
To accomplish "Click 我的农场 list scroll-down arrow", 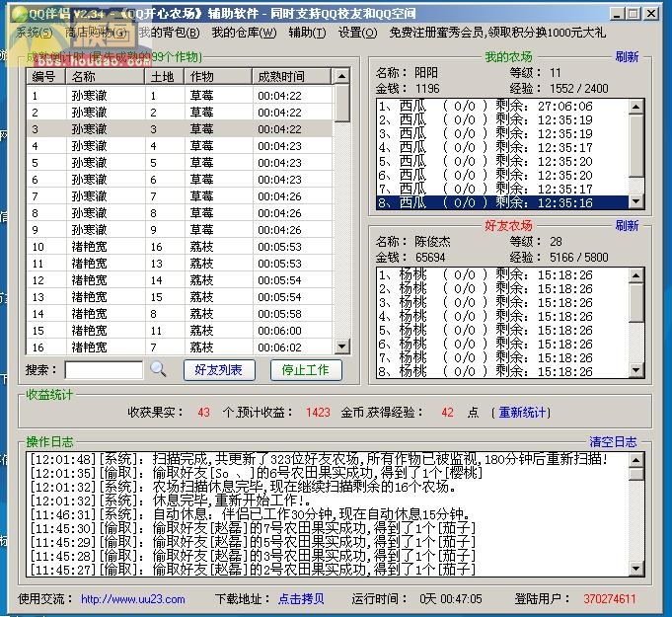I will click(636, 201).
